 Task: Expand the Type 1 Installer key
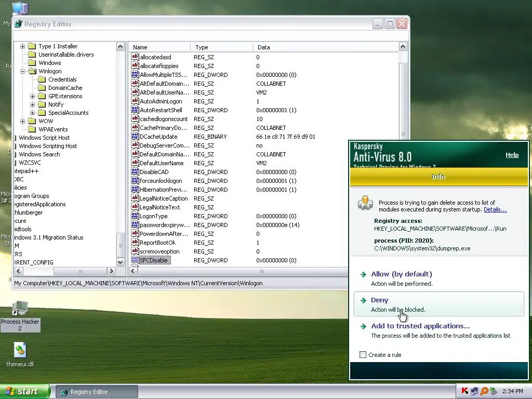(22, 46)
